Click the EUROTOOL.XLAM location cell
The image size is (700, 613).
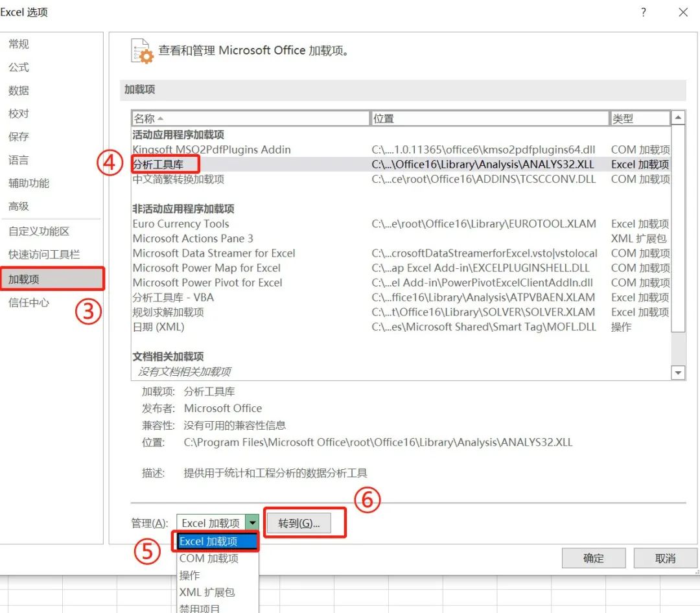(484, 224)
